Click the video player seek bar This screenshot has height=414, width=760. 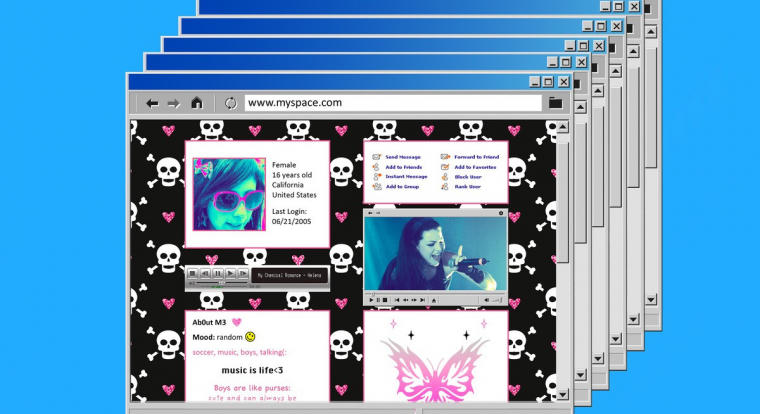point(435,294)
